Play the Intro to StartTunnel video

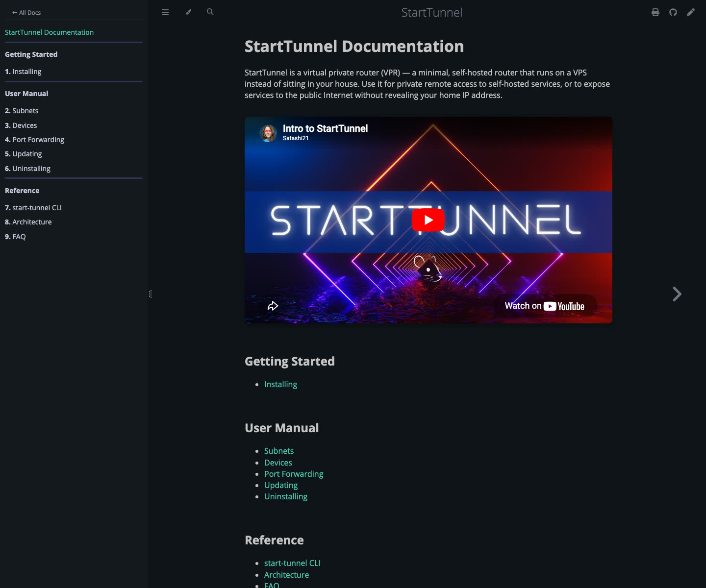429,220
